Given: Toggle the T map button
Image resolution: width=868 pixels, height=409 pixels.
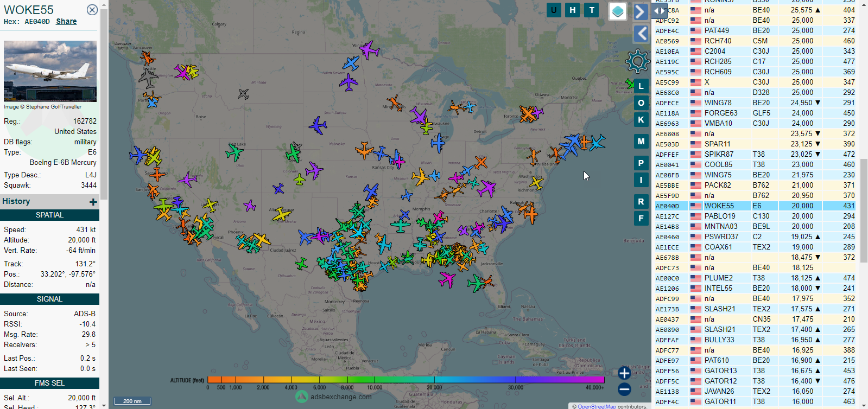Looking at the screenshot, I should tap(592, 10).
